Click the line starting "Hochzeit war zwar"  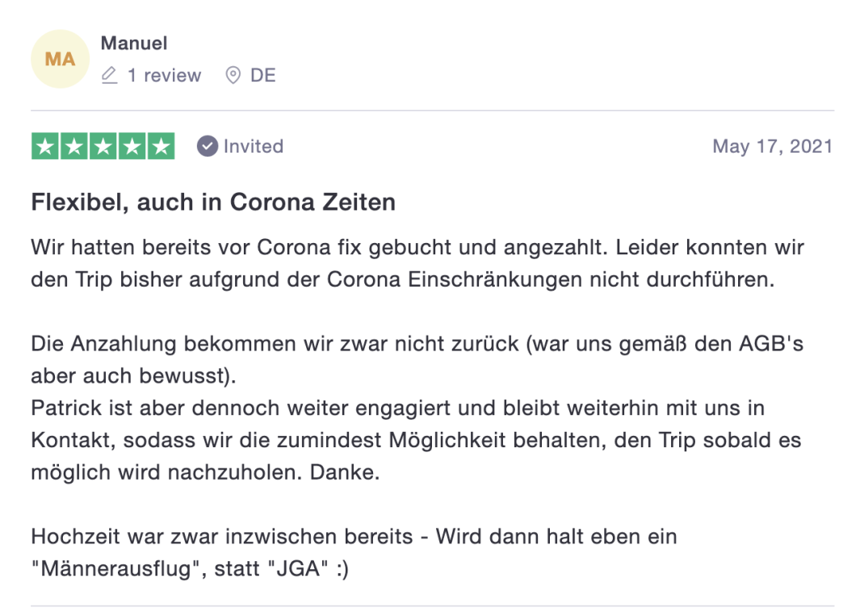point(354,536)
